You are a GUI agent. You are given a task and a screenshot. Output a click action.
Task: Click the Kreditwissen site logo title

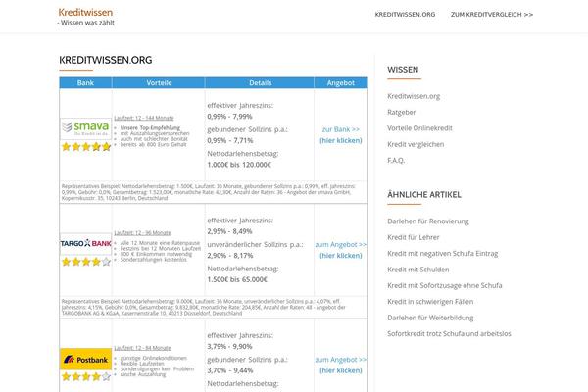point(85,12)
